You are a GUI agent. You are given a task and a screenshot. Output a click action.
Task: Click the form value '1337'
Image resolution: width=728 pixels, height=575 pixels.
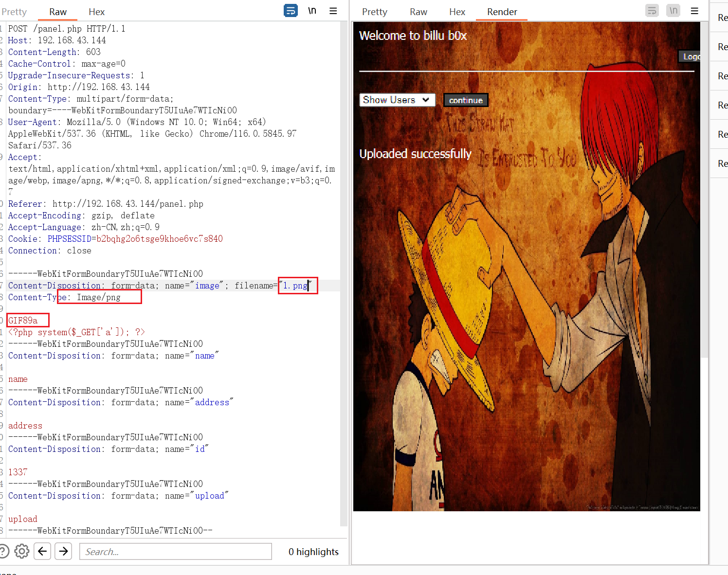pyautogui.click(x=18, y=472)
